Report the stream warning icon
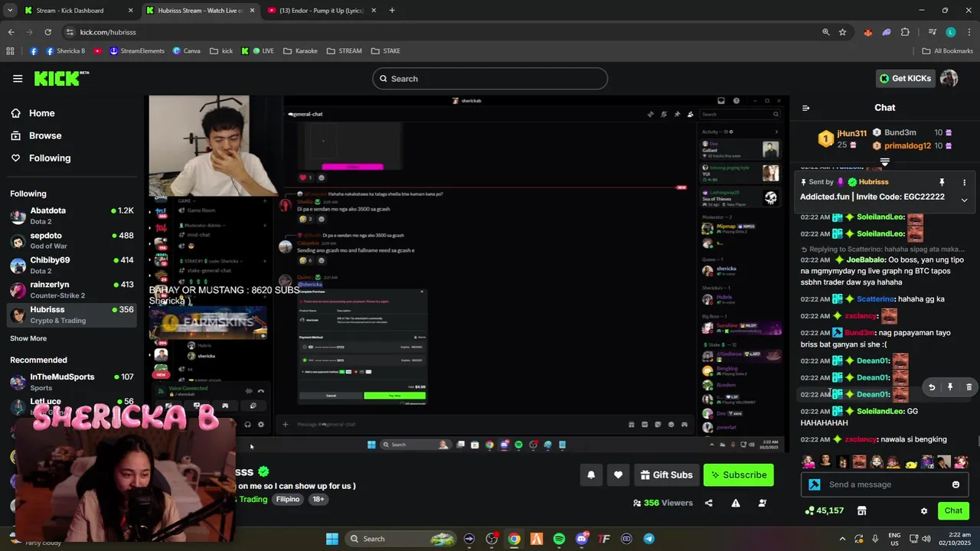The height and width of the screenshot is (551, 980). coord(735,503)
